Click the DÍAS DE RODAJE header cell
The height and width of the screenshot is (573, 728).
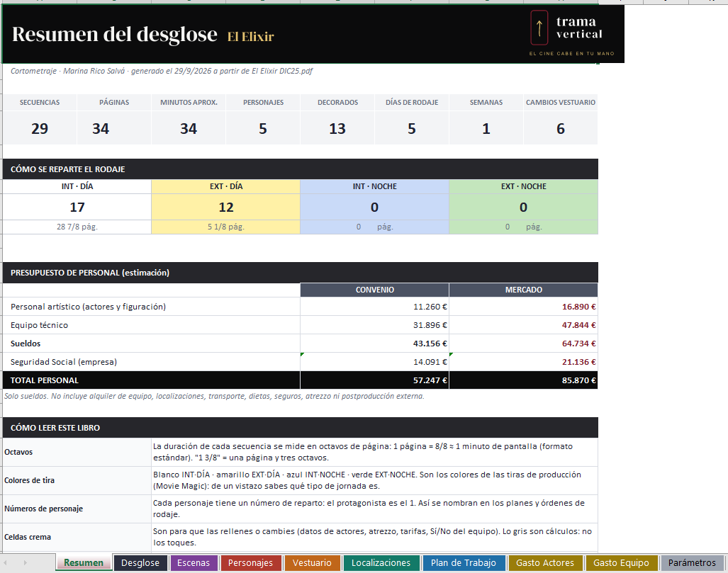pyautogui.click(x=412, y=103)
